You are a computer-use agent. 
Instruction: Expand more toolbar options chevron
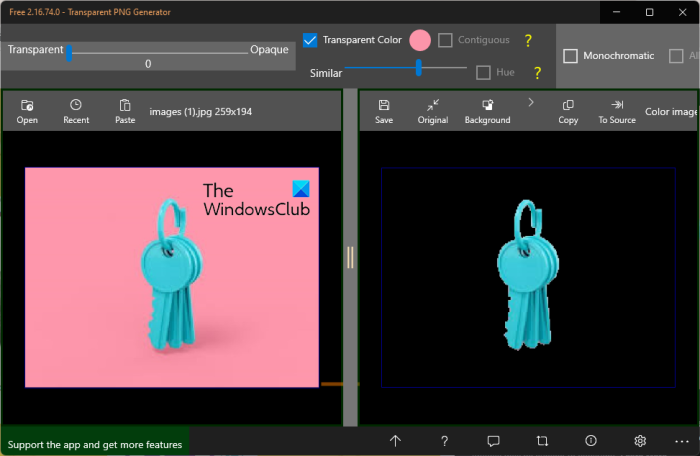coord(531,102)
